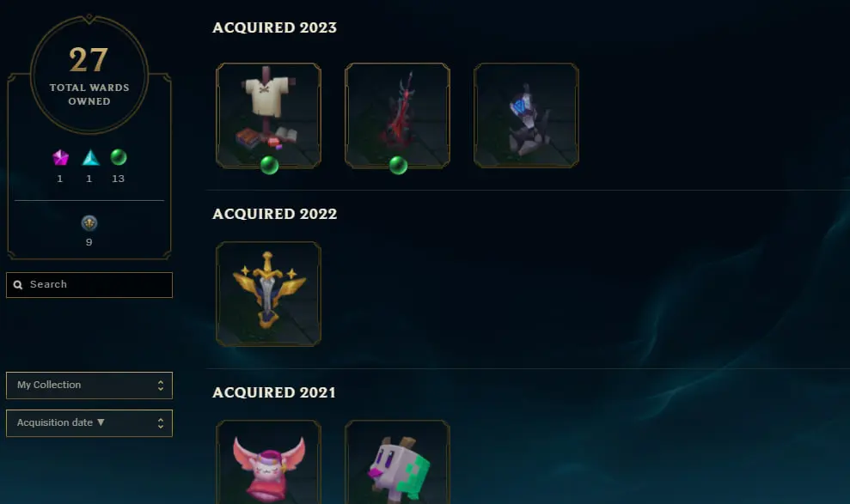This screenshot has width=850, height=504.
Task: Open the red blade ward skin
Action: pos(397,115)
